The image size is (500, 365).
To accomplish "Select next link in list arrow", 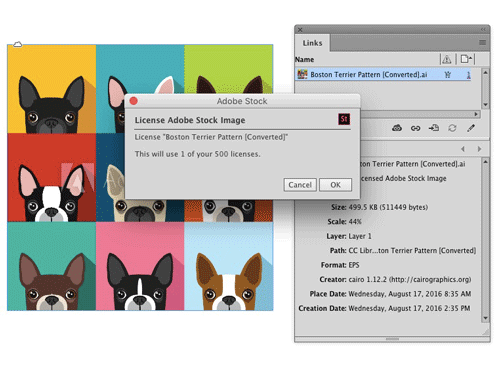I will coord(479,149).
